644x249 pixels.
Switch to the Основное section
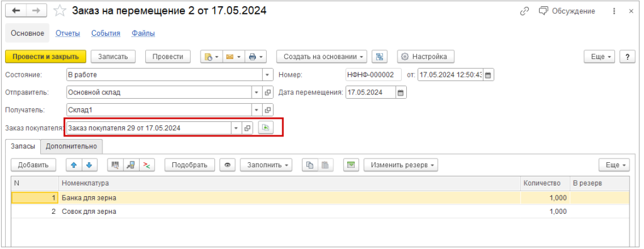27,33
